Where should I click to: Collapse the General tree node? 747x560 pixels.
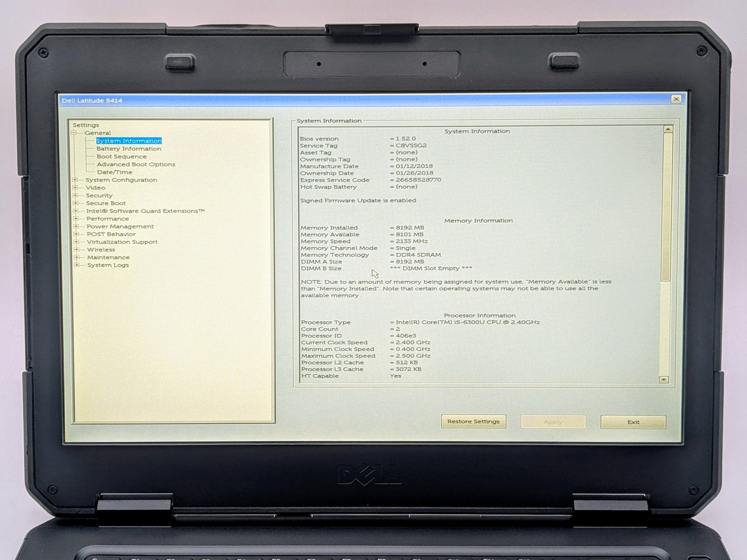coord(74,133)
